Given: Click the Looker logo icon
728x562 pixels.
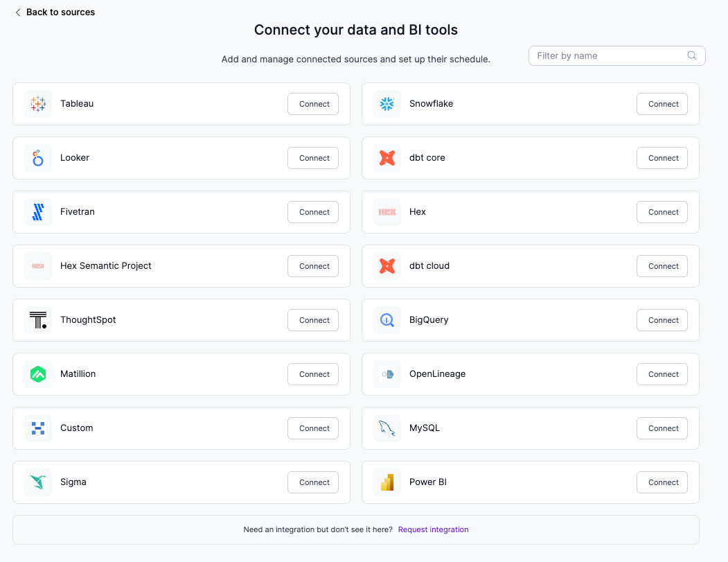Looking at the screenshot, I should [38, 158].
